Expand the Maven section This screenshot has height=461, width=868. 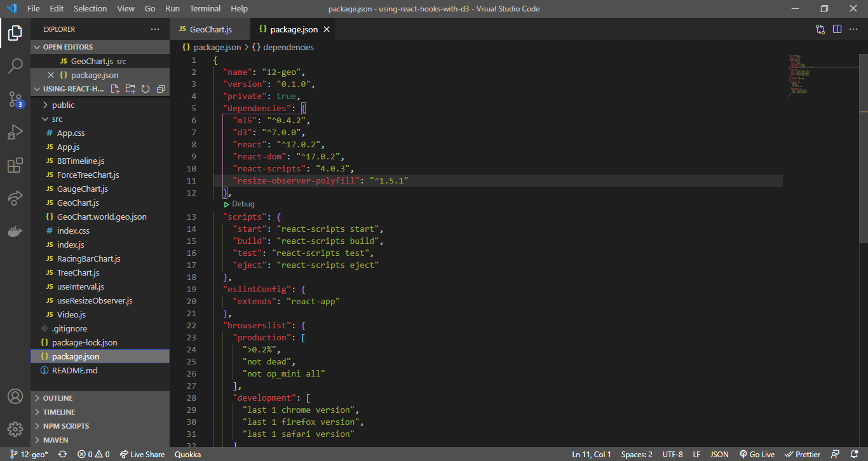tap(100, 440)
